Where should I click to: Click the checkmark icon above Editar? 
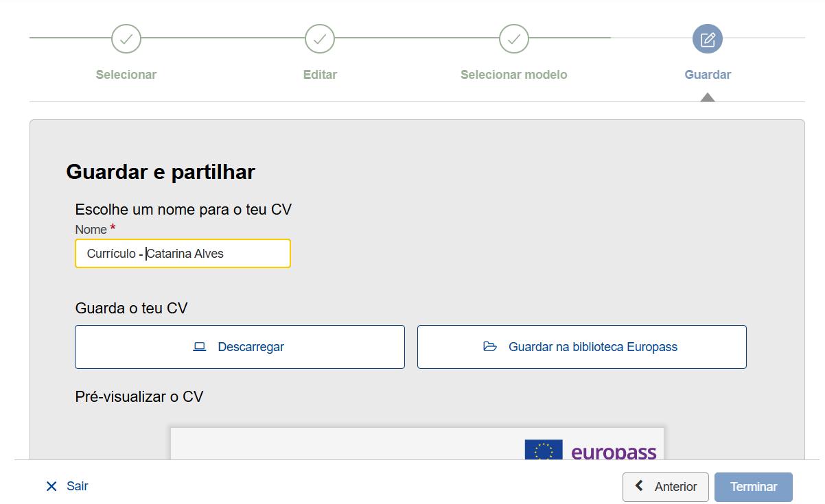[320, 39]
